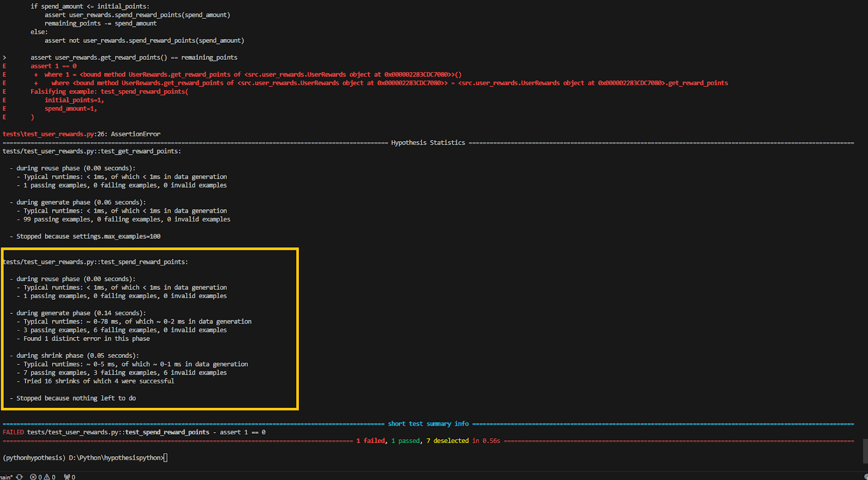This screenshot has width=868, height=480.
Task: Open problems via the error circle icon
Action: 34,477
